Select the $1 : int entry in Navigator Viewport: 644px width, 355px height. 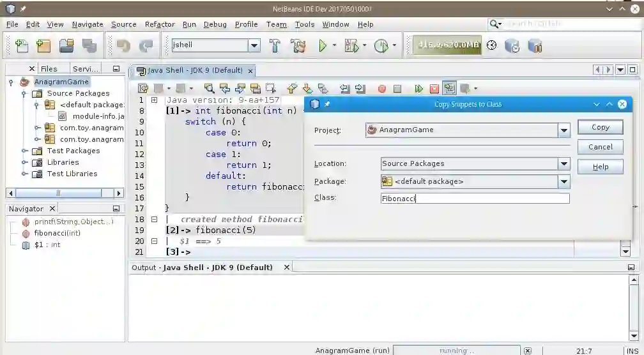(47, 245)
